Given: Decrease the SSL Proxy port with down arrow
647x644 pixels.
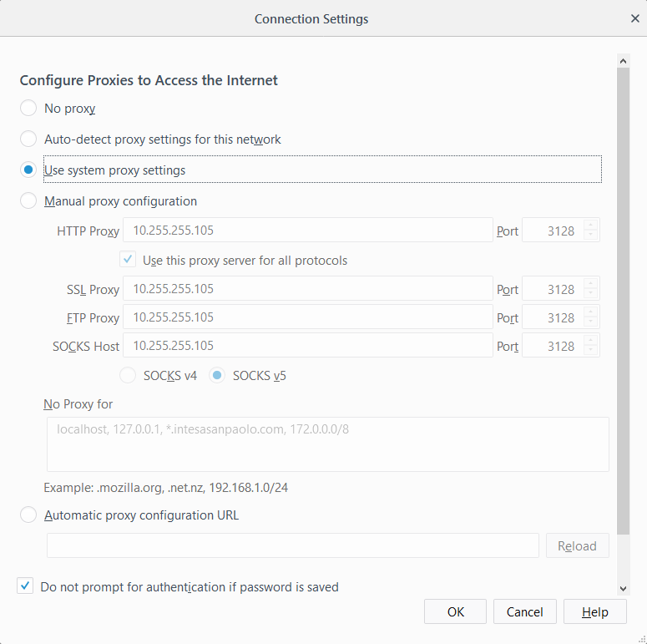Looking at the screenshot, I should click(590, 293).
